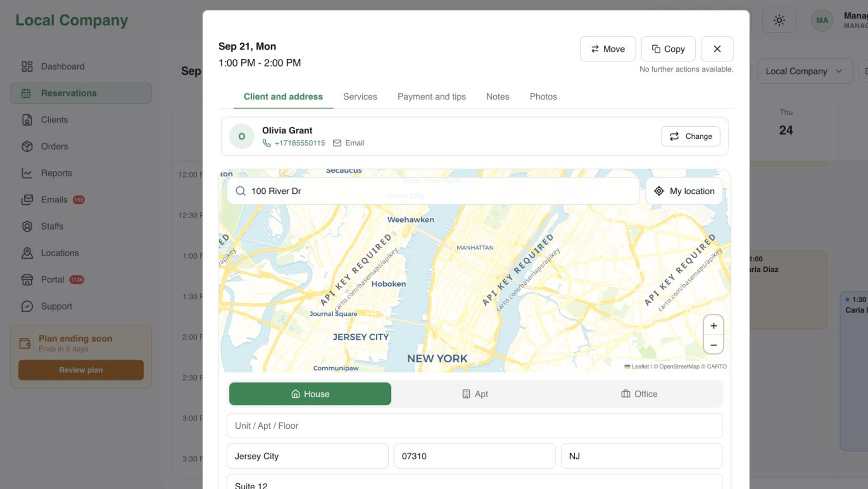Close the reservation dialog
Screen dimensions: 868x489
(x=717, y=49)
